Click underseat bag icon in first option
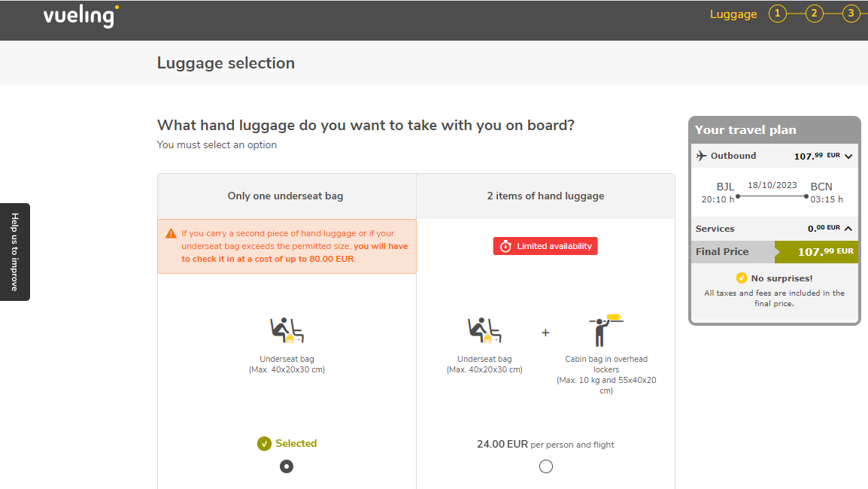Viewport: 868px width, 489px height. coord(287,330)
